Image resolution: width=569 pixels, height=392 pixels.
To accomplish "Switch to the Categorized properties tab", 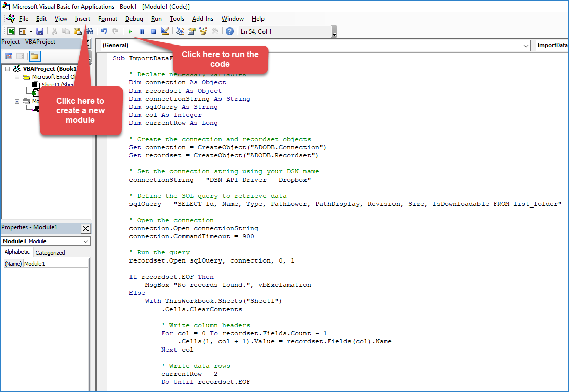I will pos(50,253).
